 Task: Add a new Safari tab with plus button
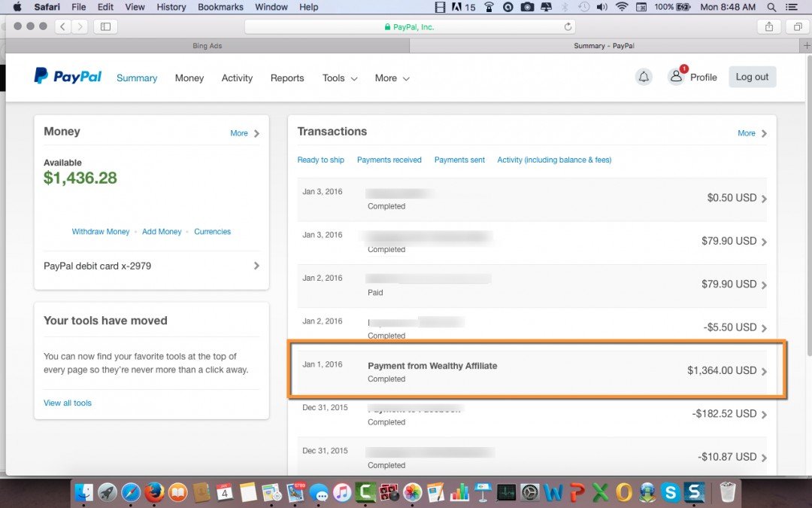point(806,46)
